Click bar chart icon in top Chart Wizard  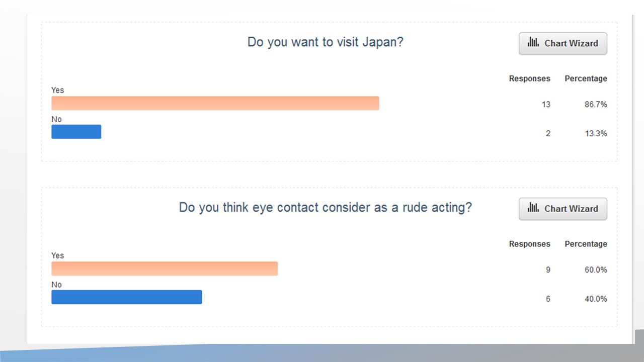[x=533, y=43]
